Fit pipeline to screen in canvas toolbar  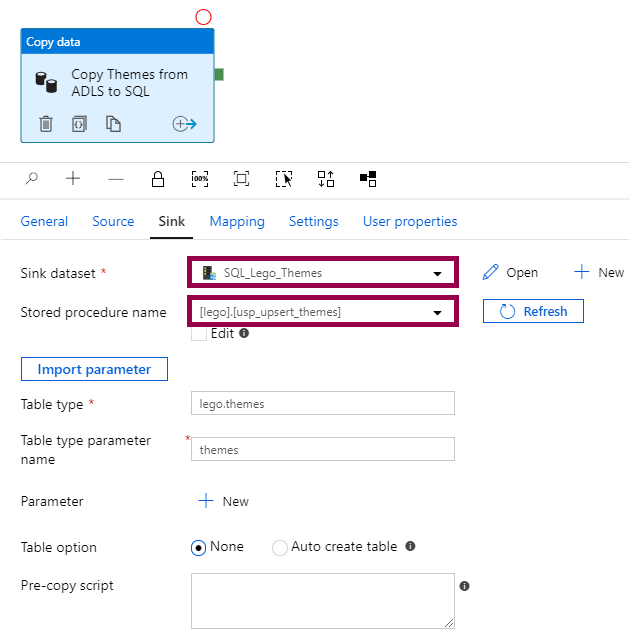[241, 179]
